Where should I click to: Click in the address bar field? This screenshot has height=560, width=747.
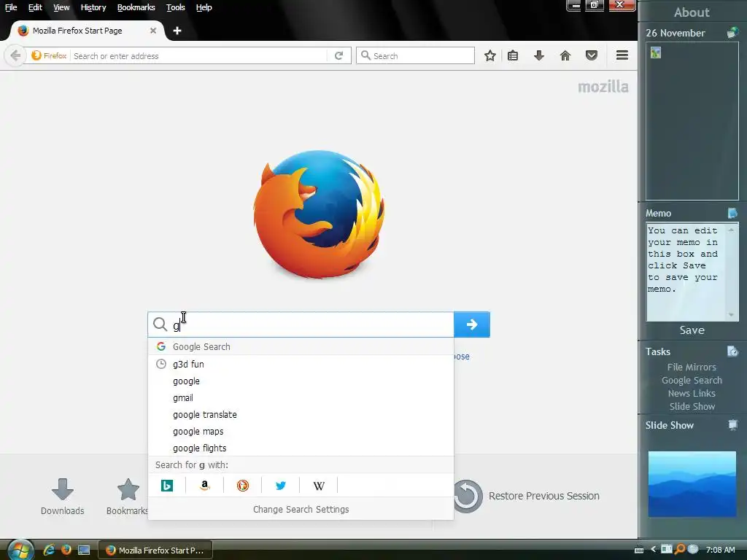click(x=199, y=55)
